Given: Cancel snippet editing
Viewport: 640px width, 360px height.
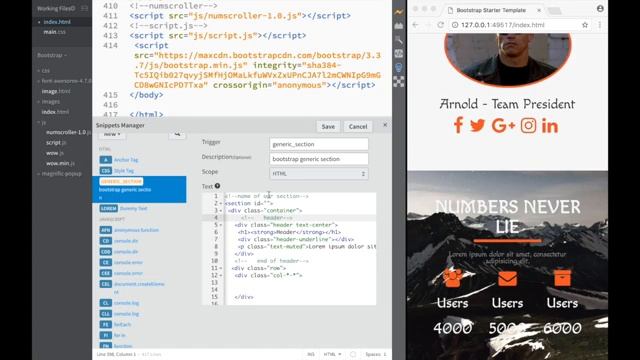Looking at the screenshot, I should point(358,127).
